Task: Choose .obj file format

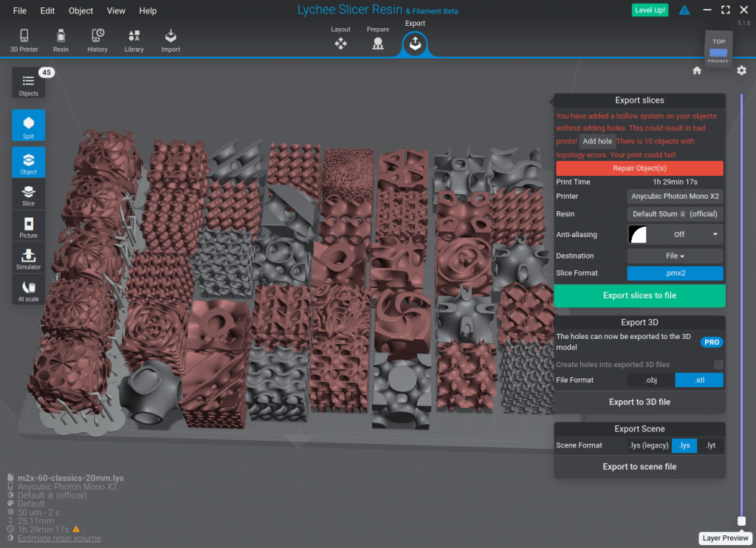Action: point(651,380)
